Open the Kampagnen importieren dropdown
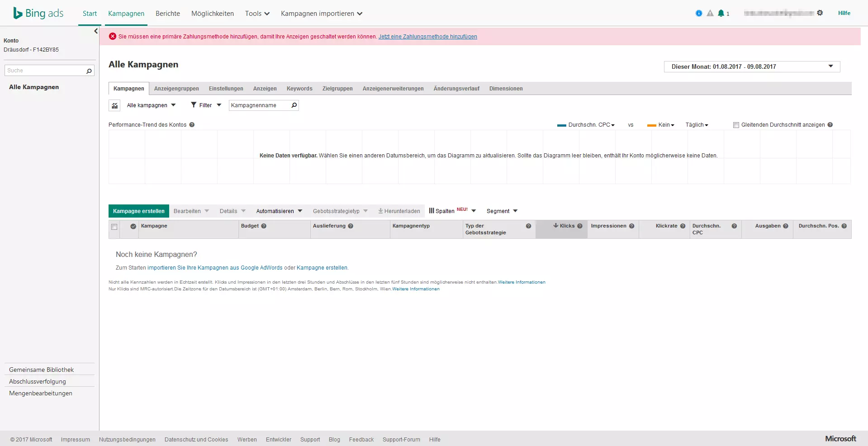This screenshot has width=868, height=446. click(x=322, y=14)
